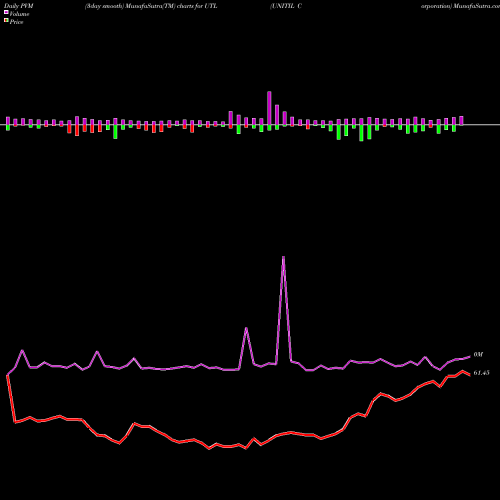Click the 'Volume' legend label
Viewport: 500px width, 500px height.
[x=19, y=14]
